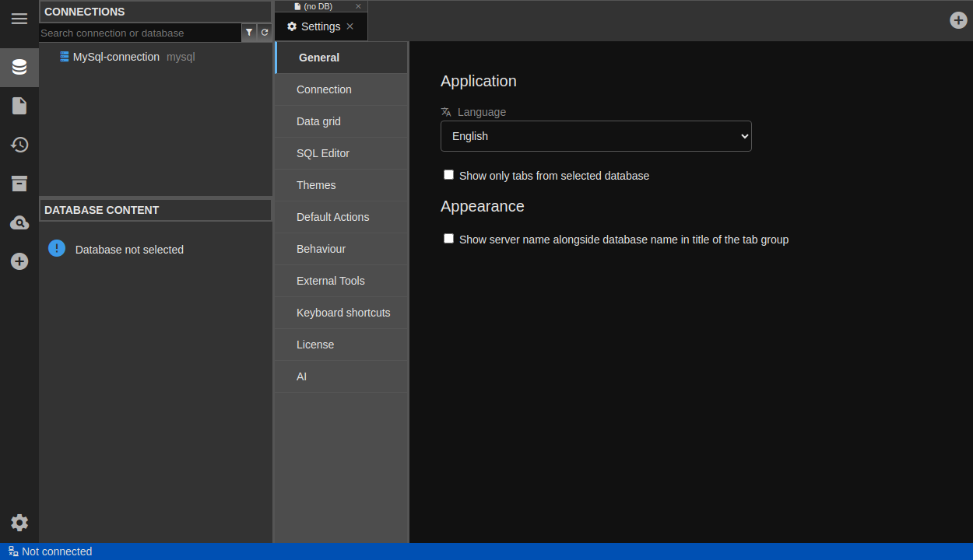Open the cloud search sidebar icon
The image size is (973, 560).
(19, 223)
